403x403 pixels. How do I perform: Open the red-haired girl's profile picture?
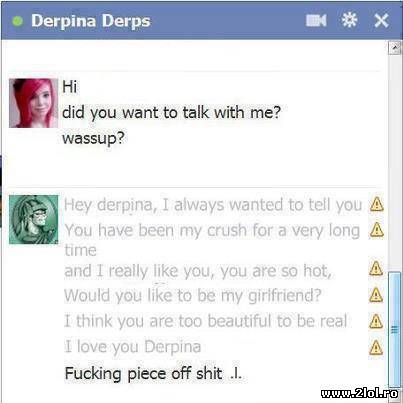(x=33, y=103)
